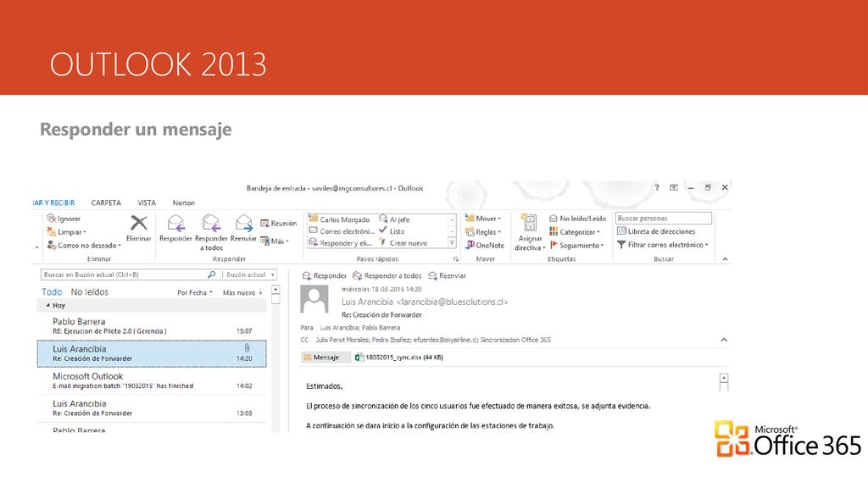Click the Help question mark icon
Screen dimensions: 868x488
point(657,187)
